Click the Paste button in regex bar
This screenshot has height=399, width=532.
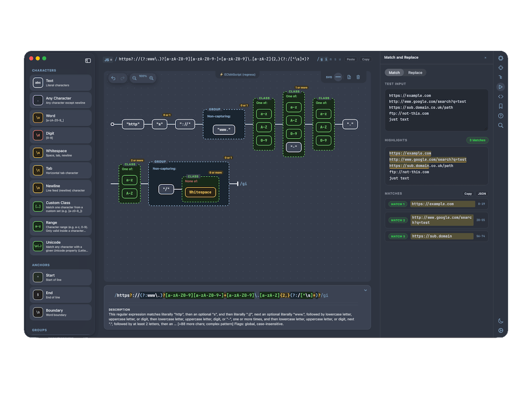pos(351,59)
